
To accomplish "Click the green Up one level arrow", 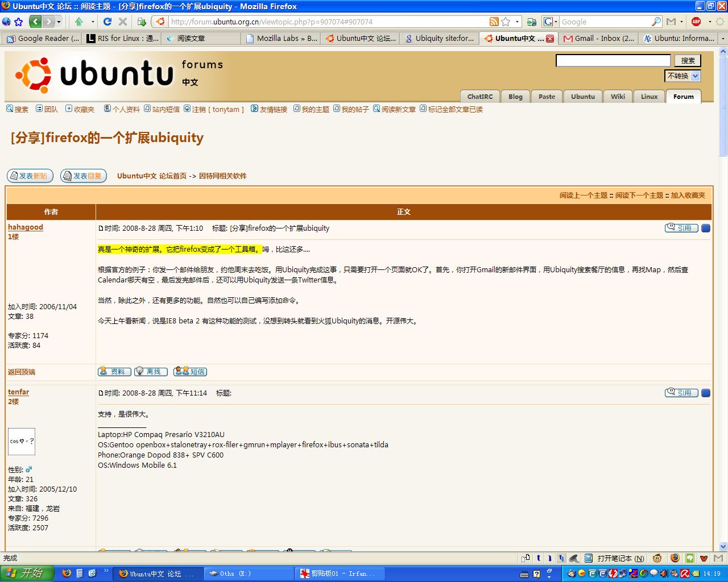I will click(x=79, y=22).
